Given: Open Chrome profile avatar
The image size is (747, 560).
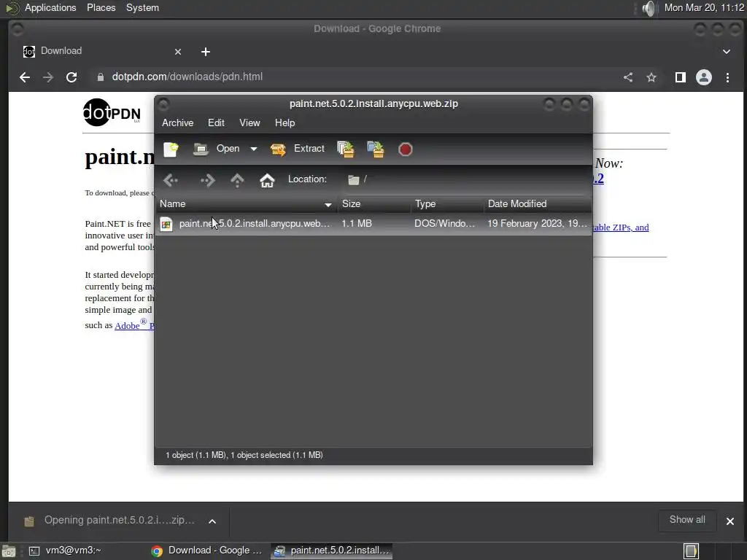Looking at the screenshot, I should pyautogui.click(x=704, y=77).
